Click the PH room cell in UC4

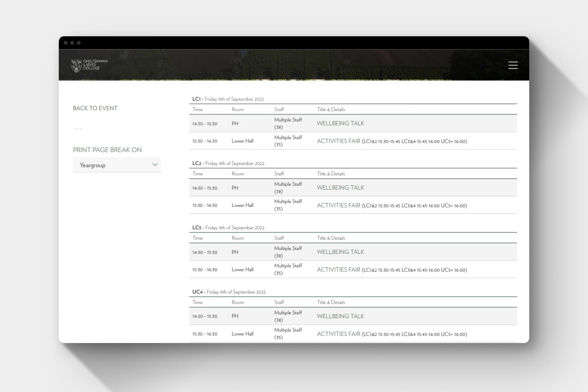pos(235,316)
